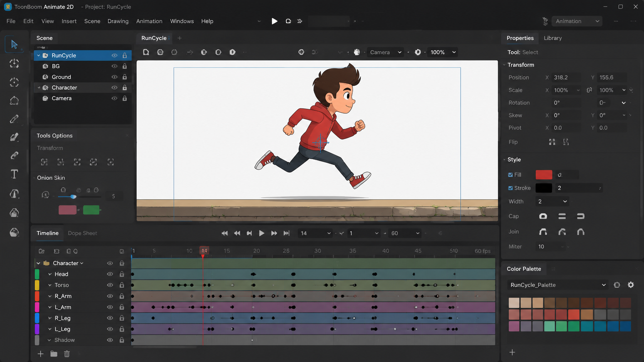Screen dimensions: 644x362
Task: Open the Drawing menu
Action: pos(118,21)
